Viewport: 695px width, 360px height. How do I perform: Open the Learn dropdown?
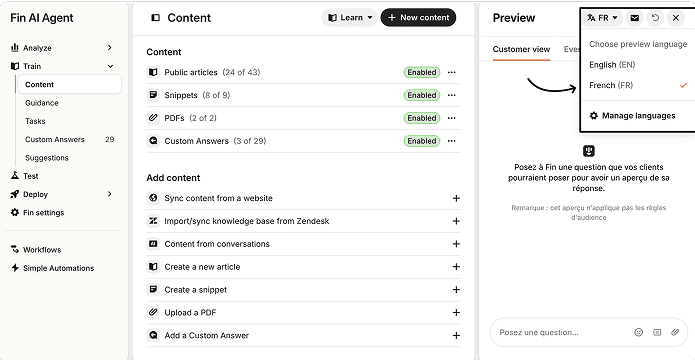pos(350,18)
